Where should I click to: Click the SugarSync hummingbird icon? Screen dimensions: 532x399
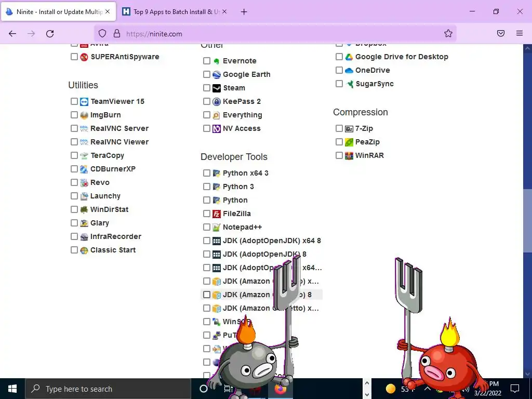tap(349, 84)
